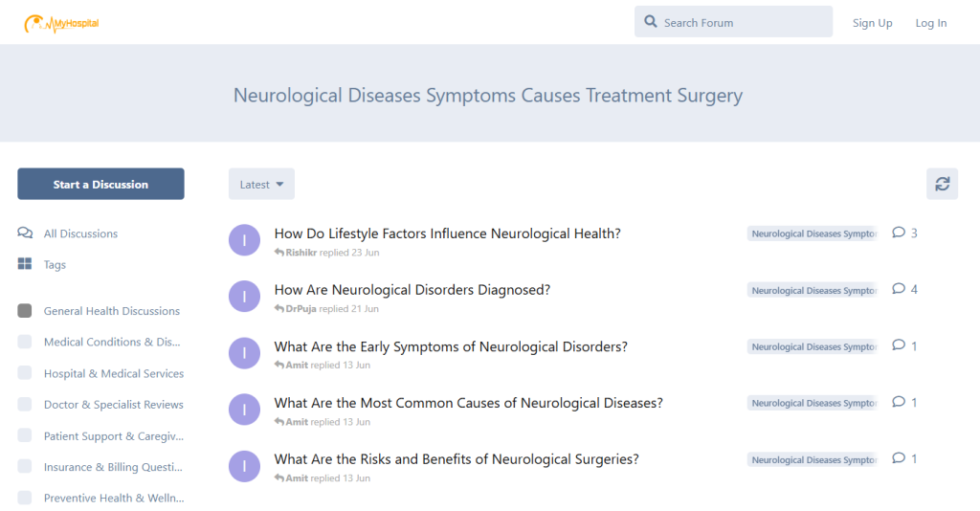980x511 pixels.
Task: Click reply count icon on Lifestyle Factors discussion
Action: 899,233
